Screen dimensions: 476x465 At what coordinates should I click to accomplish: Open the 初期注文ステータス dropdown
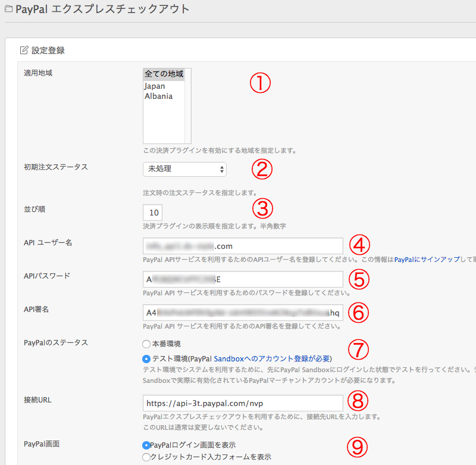click(x=184, y=169)
